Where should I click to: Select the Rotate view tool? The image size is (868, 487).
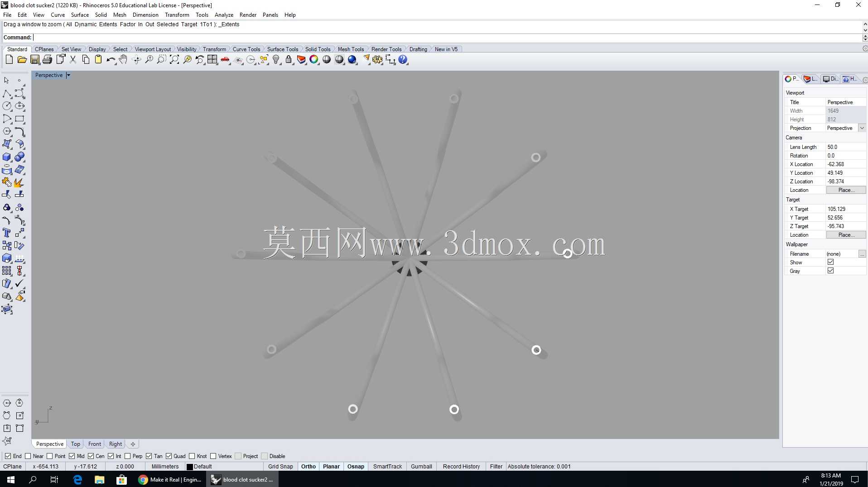[x=136, y=60]
